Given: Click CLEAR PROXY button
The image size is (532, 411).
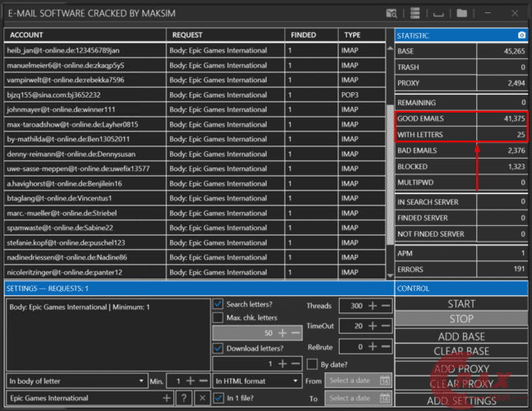Looking at the screenshot, I should (461, 384).
